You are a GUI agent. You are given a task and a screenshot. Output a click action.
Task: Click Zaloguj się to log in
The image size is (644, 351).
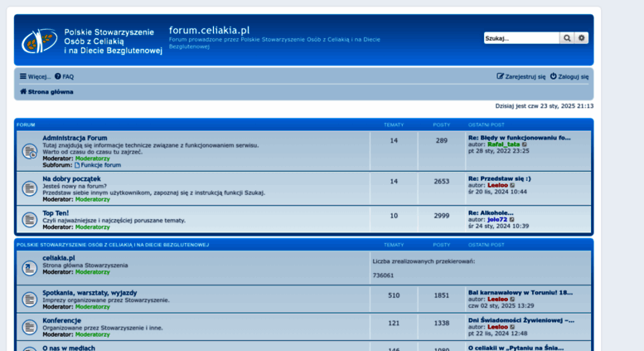point(569,76)
